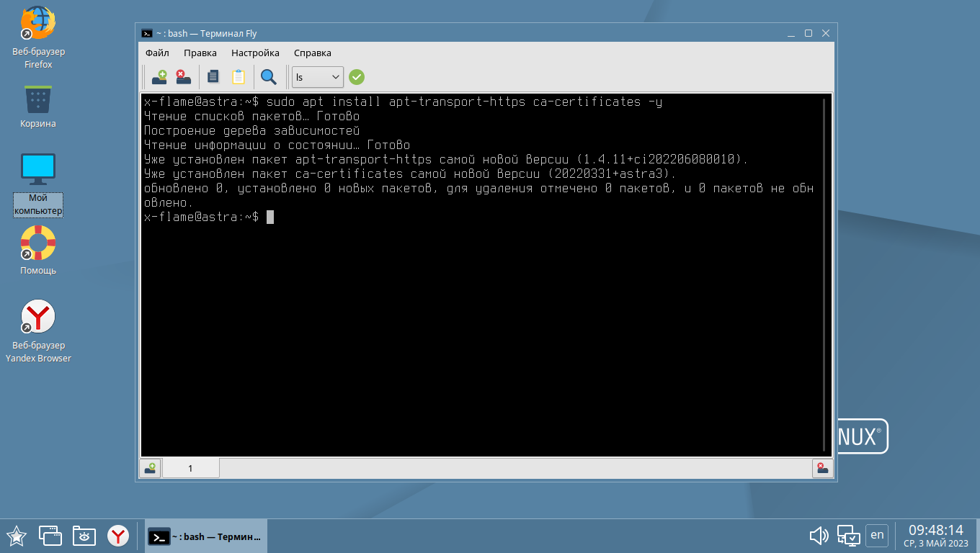Open the Файл menu
The height and width of the screenshot is (553, 980).
157,53
